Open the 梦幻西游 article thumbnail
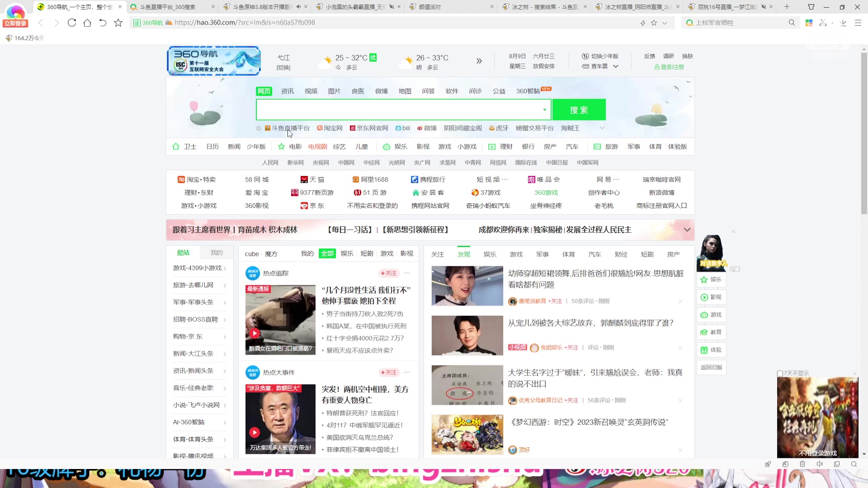The height and width of the screenshot is (488, 868). click(467, 435)
